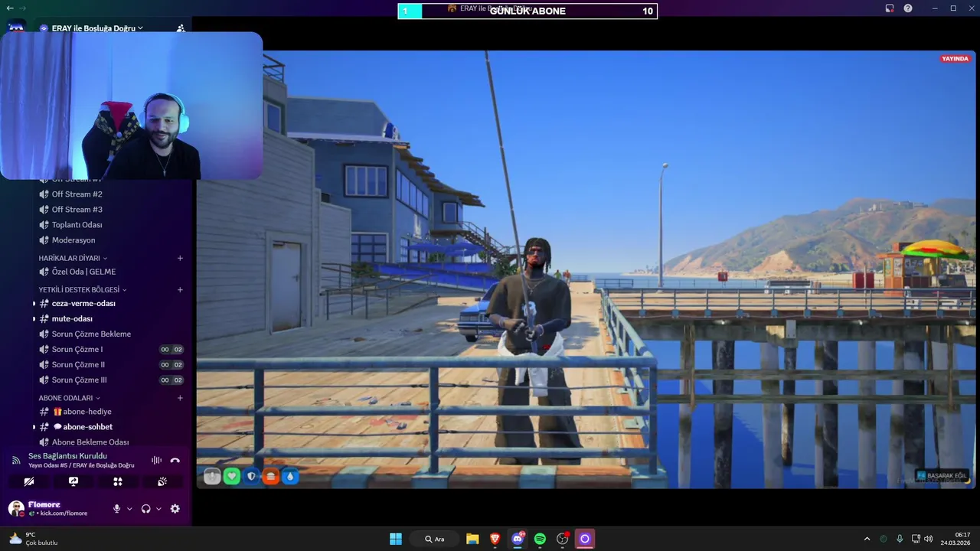The image size is (980, 551).
Task: Click invite members icon beside server name
Action: 181,28
